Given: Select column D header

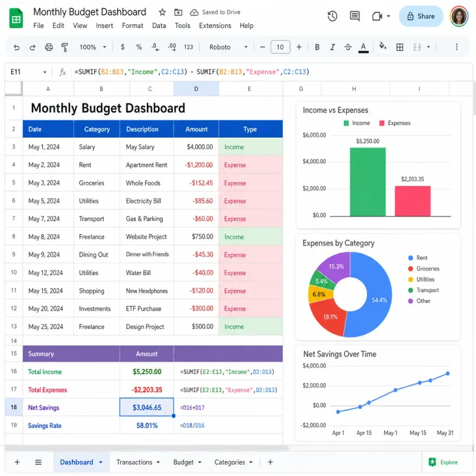Looking at the screenshot, I should (196, 89).
